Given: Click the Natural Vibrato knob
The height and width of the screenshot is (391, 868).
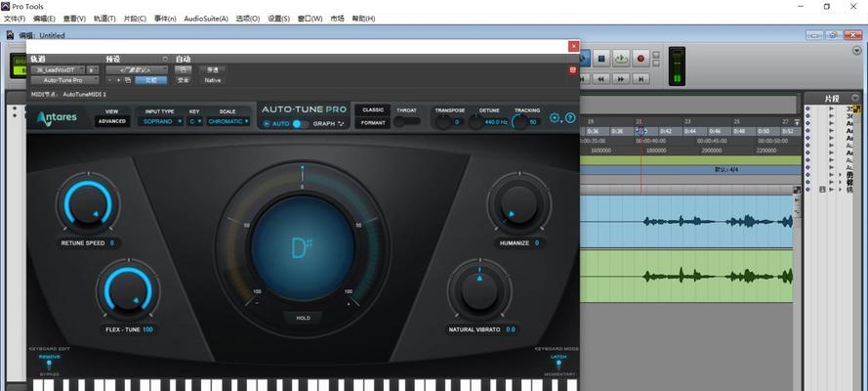Looking at the screenshot, I should (x=479, y=290).
